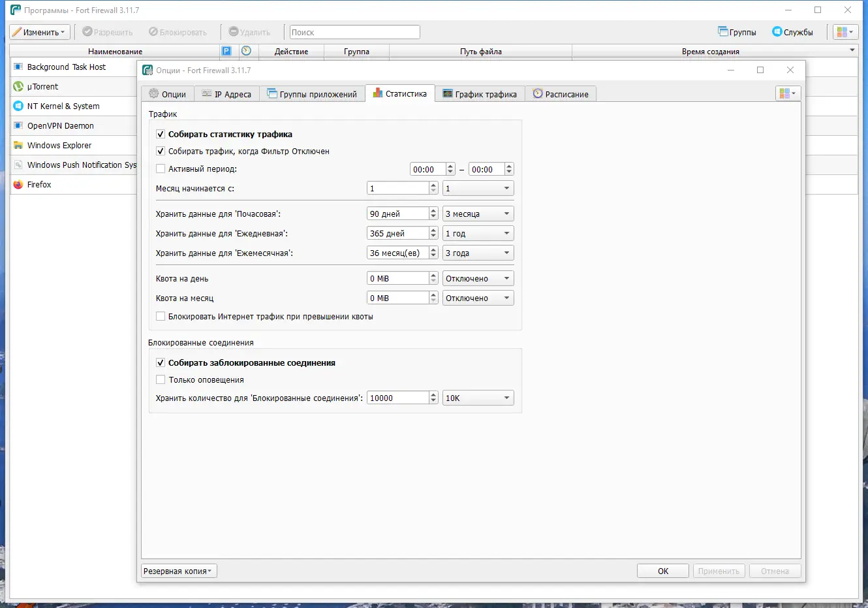Enable the 'Активный период' checkbox
The height and width of the screenshot is (608, 868).
161,168
